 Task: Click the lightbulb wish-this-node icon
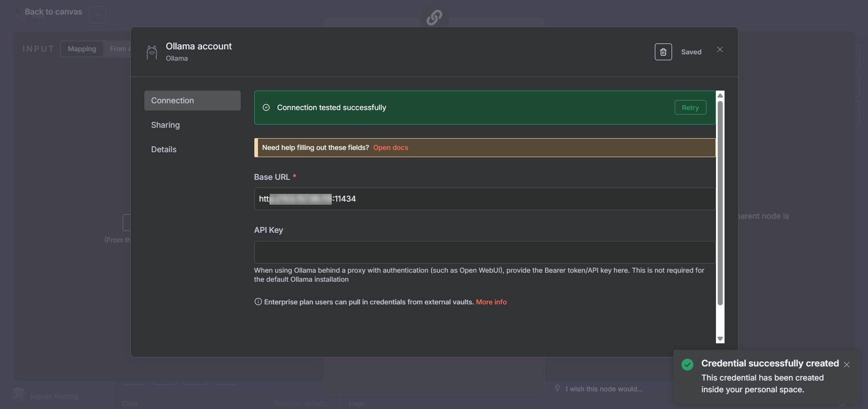[x=557, y=388]
